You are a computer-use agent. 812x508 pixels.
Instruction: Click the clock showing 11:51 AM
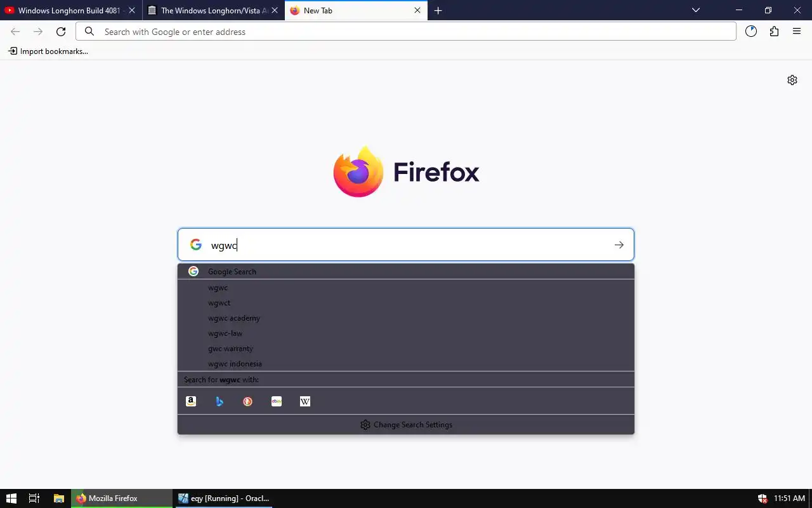click(789, 498)
